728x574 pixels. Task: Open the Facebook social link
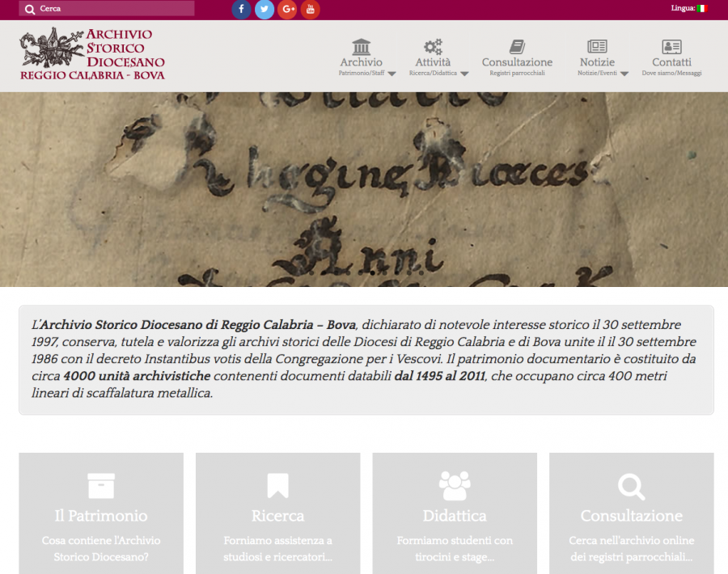click(x=241, y=9)
